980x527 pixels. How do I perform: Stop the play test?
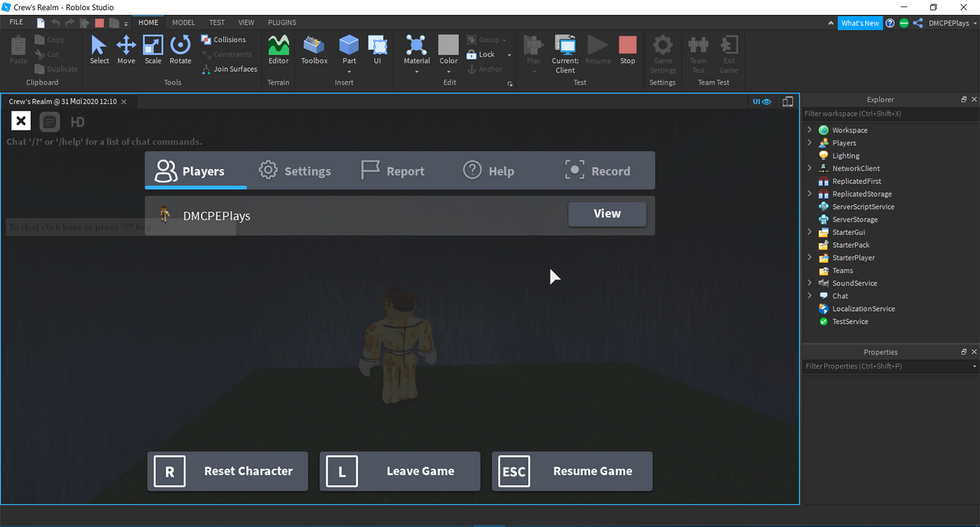pos(627,48)
